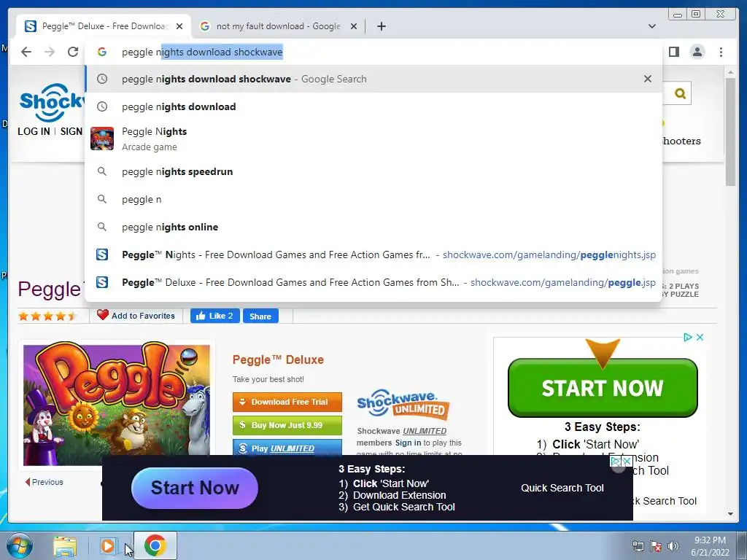Click Add to Favorites heart link
747x560 pixels.
click(136, 315)
